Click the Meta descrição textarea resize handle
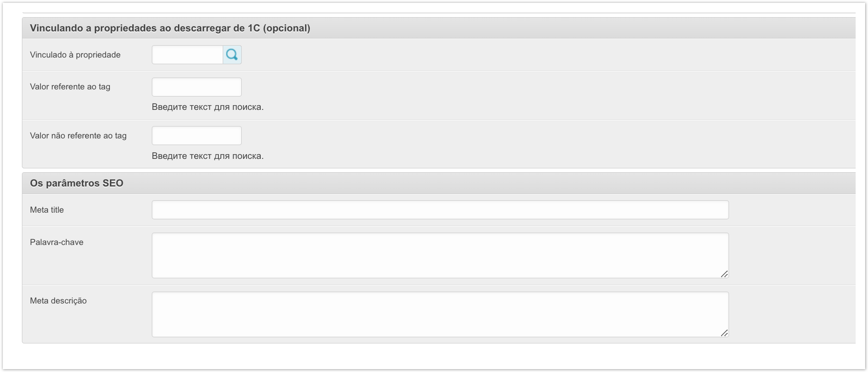Screen dimensions: 868x372 click(x=724, y=333)
